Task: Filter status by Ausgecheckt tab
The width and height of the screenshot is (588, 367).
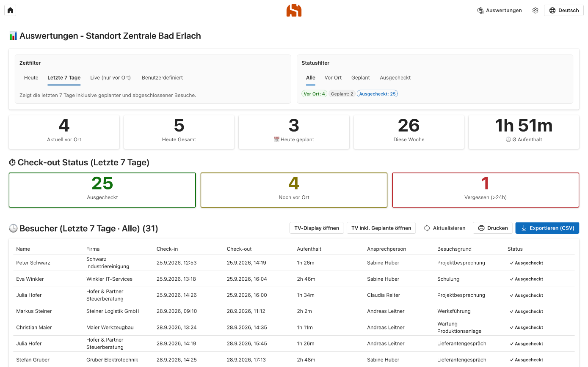Action: [395, 78]
